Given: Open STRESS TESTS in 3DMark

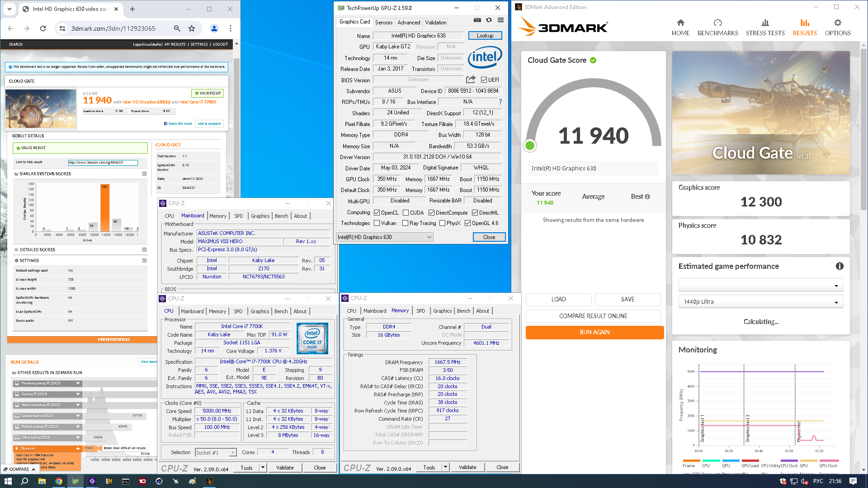Looking at the screenshot, I should [765, 28].
